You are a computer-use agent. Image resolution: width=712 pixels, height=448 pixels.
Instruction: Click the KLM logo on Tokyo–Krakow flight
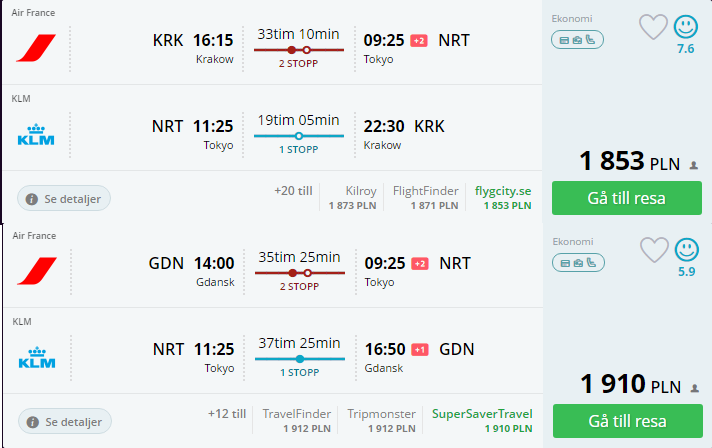coord(36,134)
